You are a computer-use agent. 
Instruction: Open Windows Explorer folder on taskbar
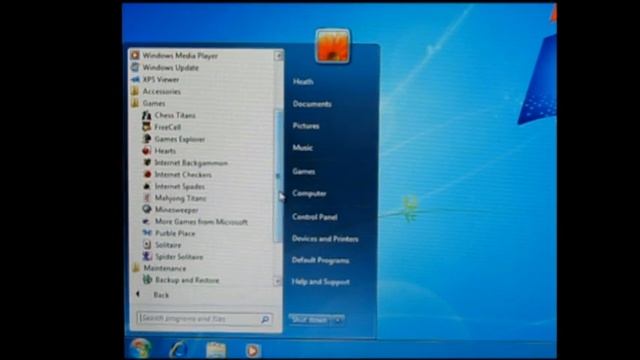pyautogui.click(x=216, y=350)
